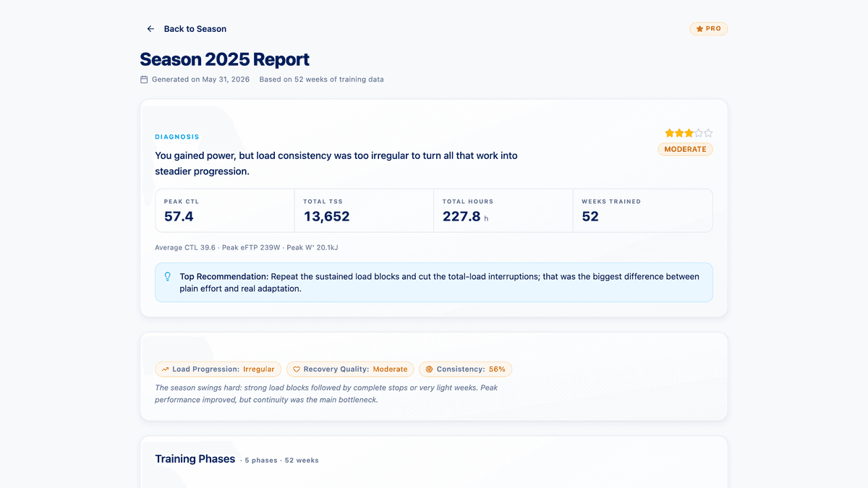The height and width of the screenshot is (488, 868).
Task: Click the Recovery Quality: Moderate chip
Action: point(350,369)
